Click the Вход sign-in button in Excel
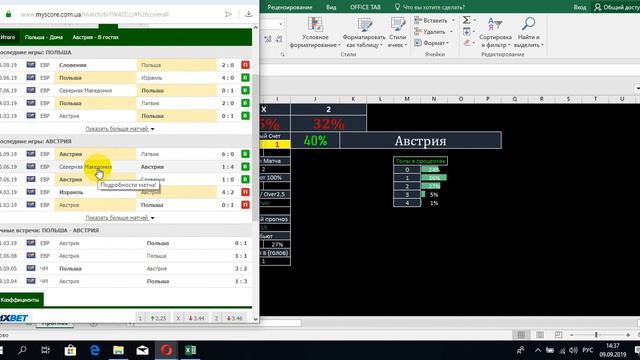Screen dimensions: 640x360 coord(580,7)
